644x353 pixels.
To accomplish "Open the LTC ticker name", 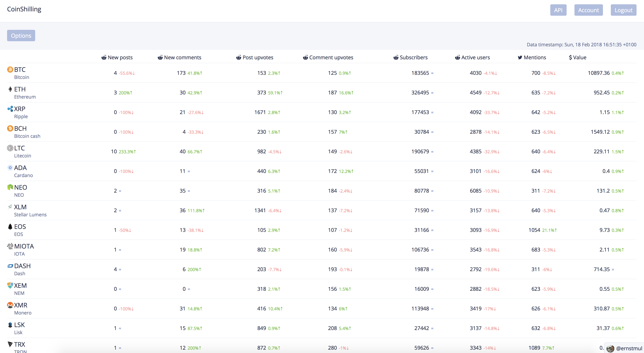I will coord(19,148).
